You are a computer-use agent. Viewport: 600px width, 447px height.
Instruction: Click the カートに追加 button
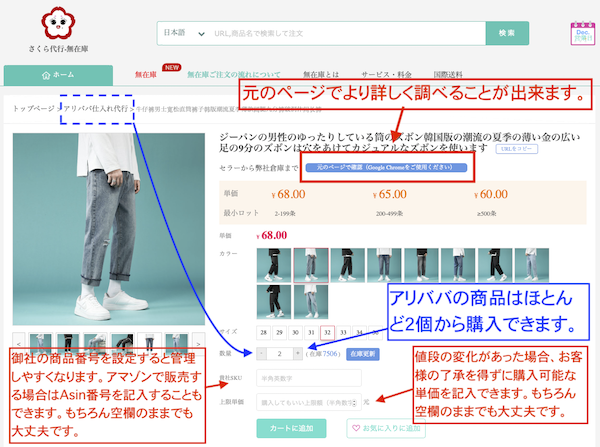(291, 428)
